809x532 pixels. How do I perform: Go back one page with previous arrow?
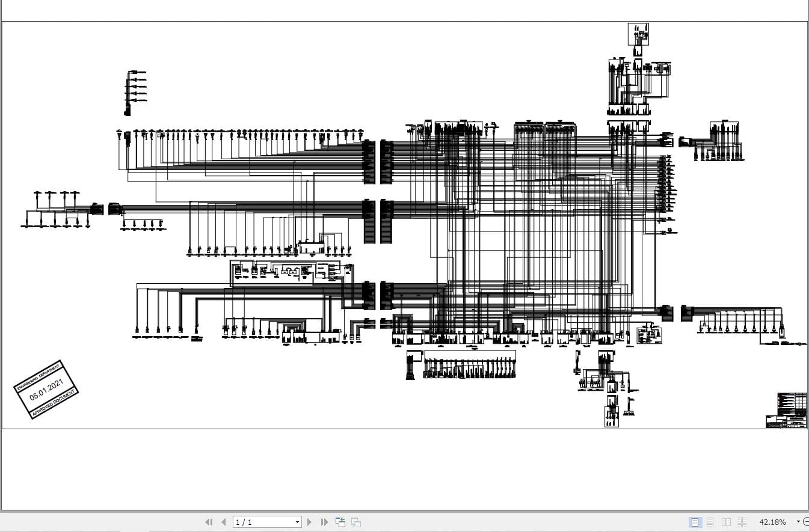pos(223,522)
